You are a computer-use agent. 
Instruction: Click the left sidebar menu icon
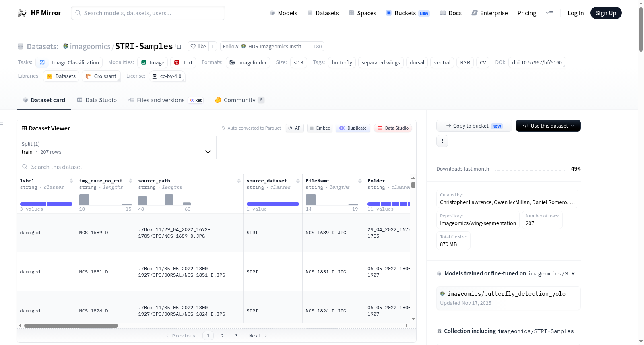(x=2, y=124)
